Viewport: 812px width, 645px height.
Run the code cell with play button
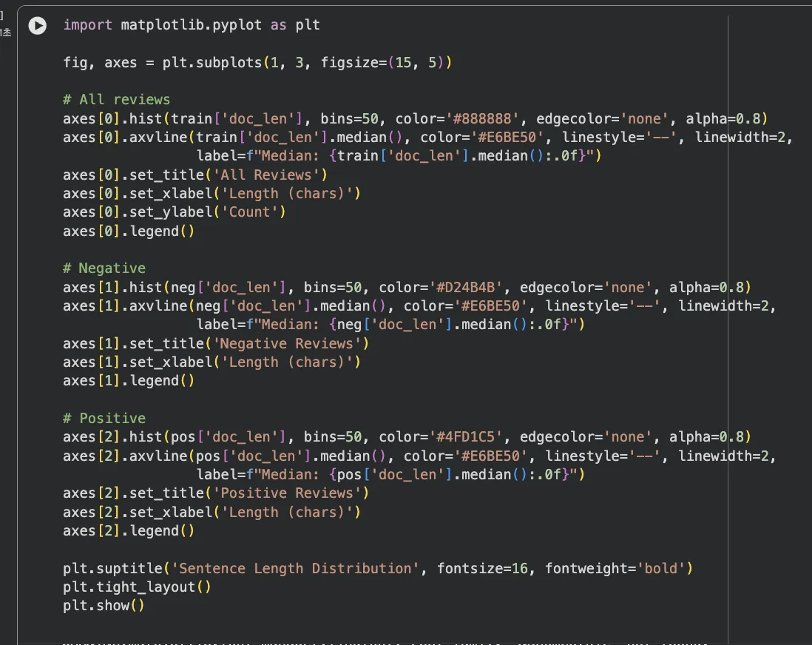click(37, 25)
